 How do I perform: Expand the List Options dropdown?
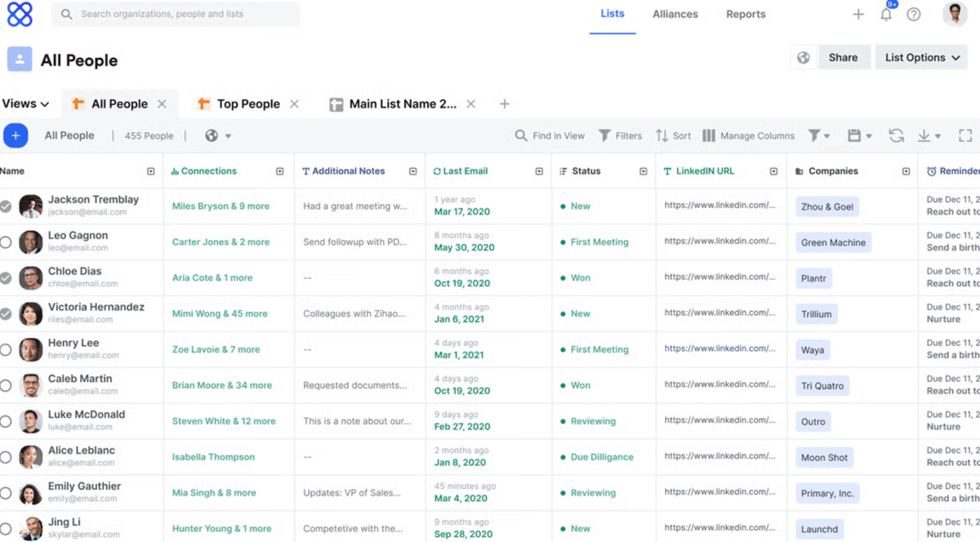(921, 57)
